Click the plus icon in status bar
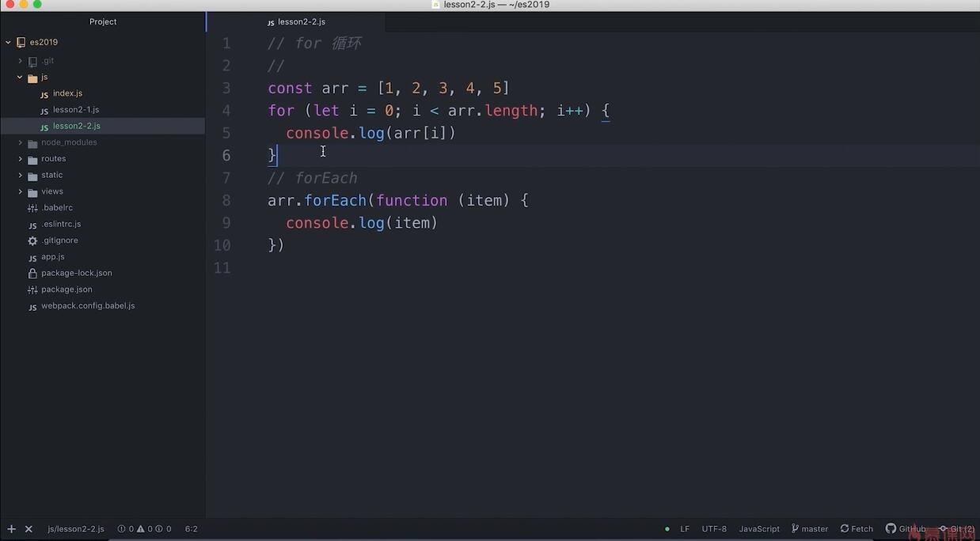The height and width of the screenshot is (541, 980). point(11,529)
